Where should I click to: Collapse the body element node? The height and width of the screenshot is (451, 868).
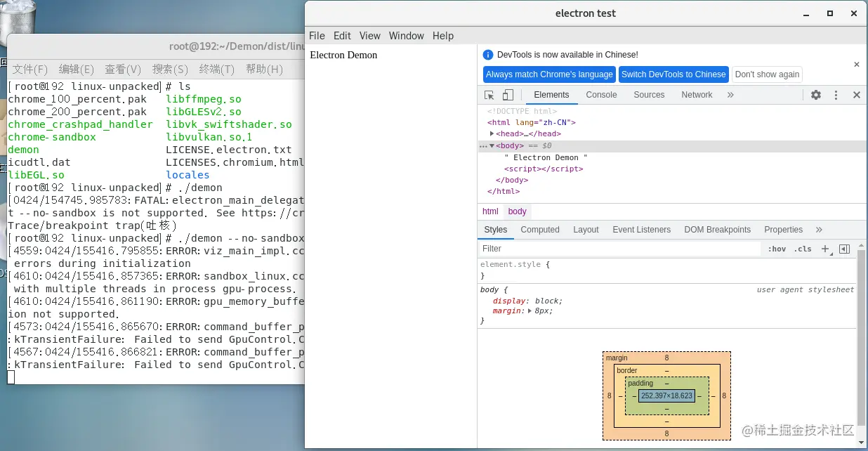(492, 146)
